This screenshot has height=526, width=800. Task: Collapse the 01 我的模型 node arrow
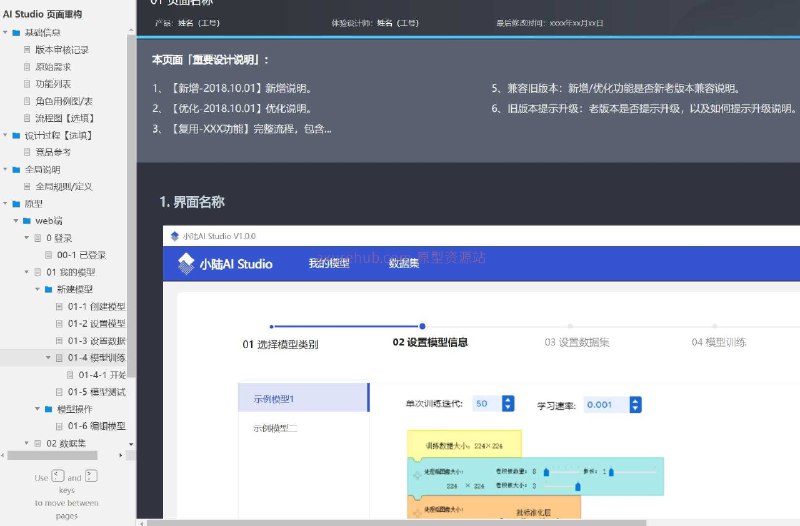(27, 272)
